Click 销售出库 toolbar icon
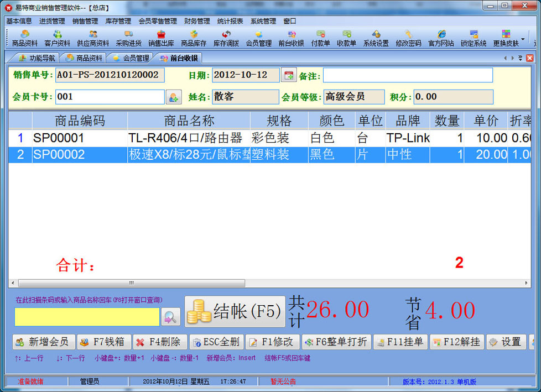The height and width of the screenshot is (392, 541). click(x=161, y=38)
